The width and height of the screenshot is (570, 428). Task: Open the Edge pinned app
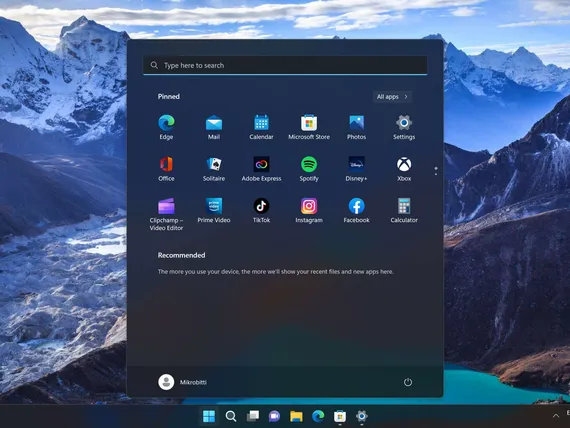click(x=166, y=127)
